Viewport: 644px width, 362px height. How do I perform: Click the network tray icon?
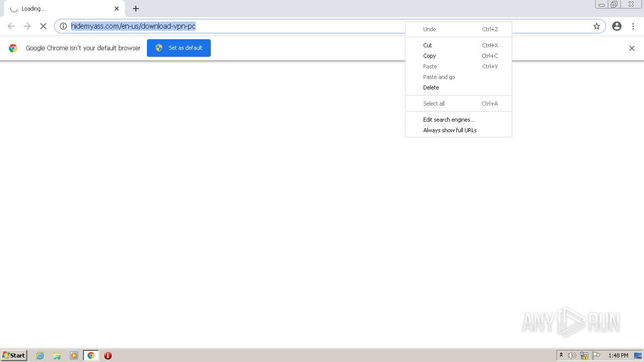point(584,355)
